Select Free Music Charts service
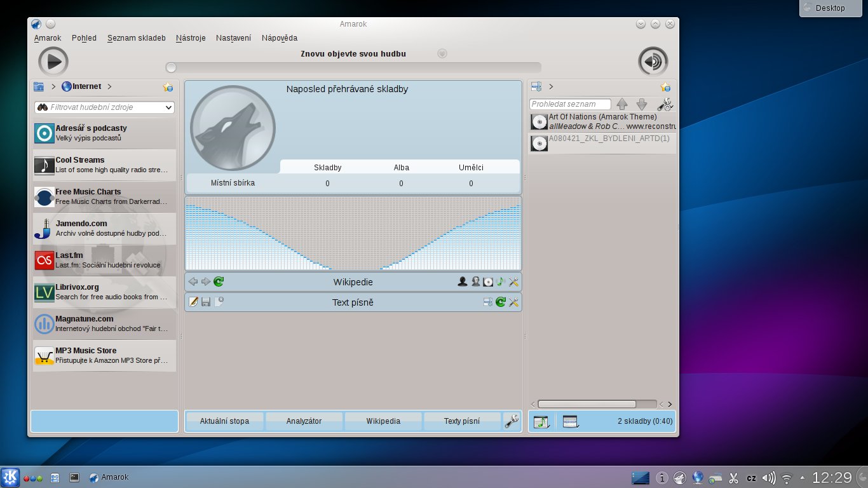The height and width of the screenshot is (488, 868). (104, 196)
